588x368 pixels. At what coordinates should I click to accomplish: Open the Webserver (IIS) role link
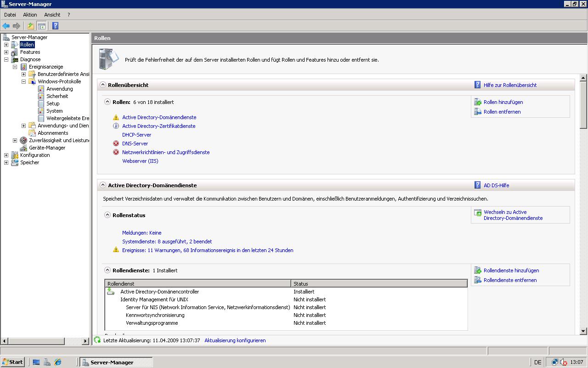[140, 161]
